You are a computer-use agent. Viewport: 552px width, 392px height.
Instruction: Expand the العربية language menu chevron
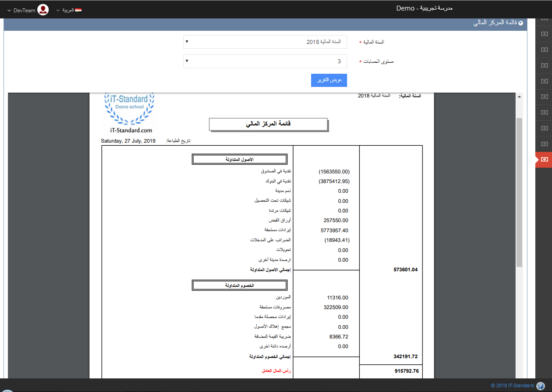coord(58,10)
